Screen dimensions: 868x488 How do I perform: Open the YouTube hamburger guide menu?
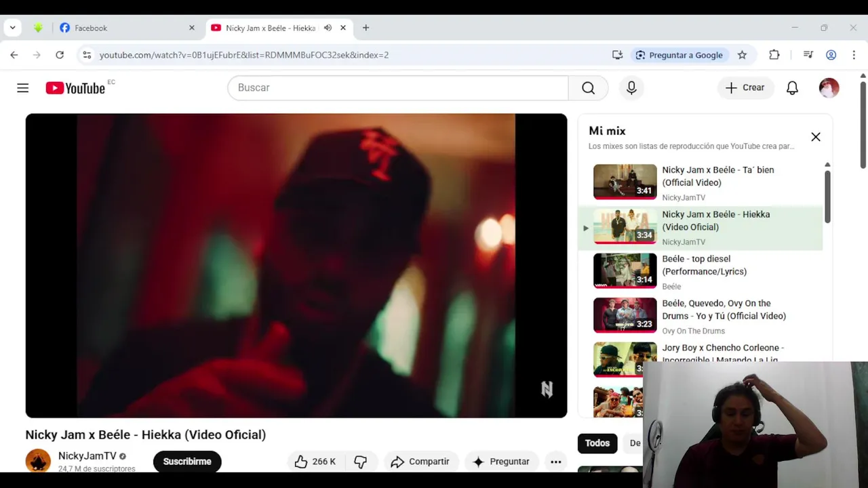23,88
